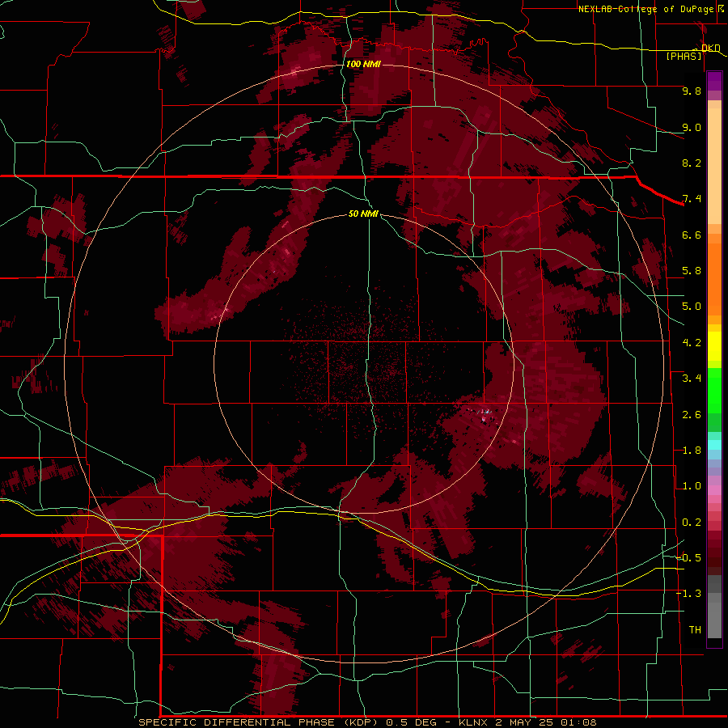Screen dimensions: 728x728
Task: Click the pink segment near 1.0 on scale
Action: (714, 490)
